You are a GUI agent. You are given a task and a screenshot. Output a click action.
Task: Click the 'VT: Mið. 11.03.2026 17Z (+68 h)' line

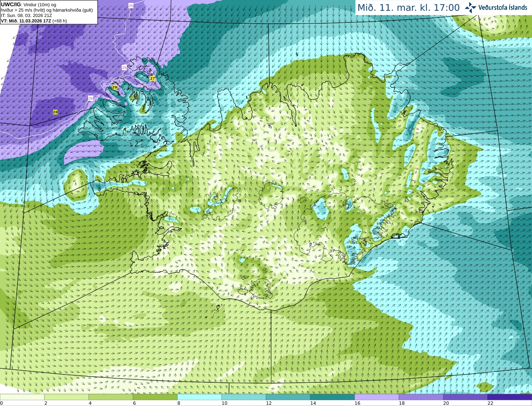pyautogui.click(x=34, y=21)
